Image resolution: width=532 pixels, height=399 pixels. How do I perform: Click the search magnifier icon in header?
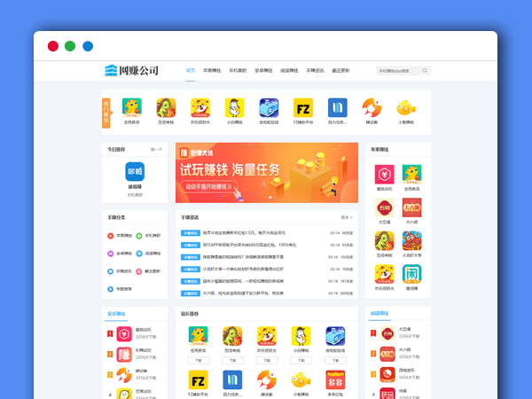tap(425, 71)
